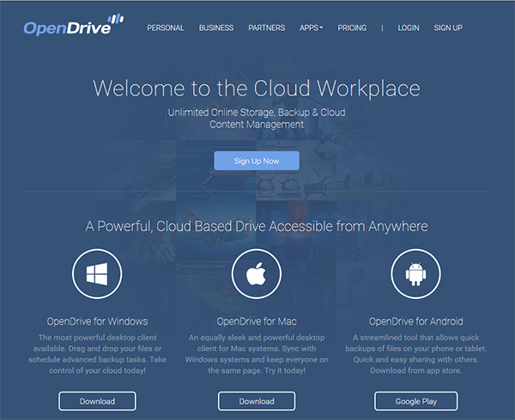This screenshot has width=515, height=420.
Task: Download OpenDrive for Windows
Action: coord(97,401)
